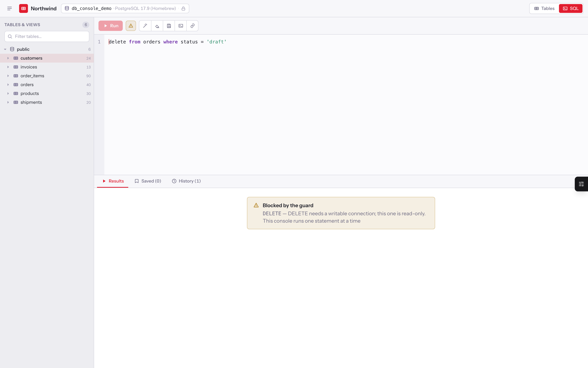Click the 'draft' string in the query
The height and width of the screenshot is (368, 588).
pyautogui.click(x=216, y=42)
